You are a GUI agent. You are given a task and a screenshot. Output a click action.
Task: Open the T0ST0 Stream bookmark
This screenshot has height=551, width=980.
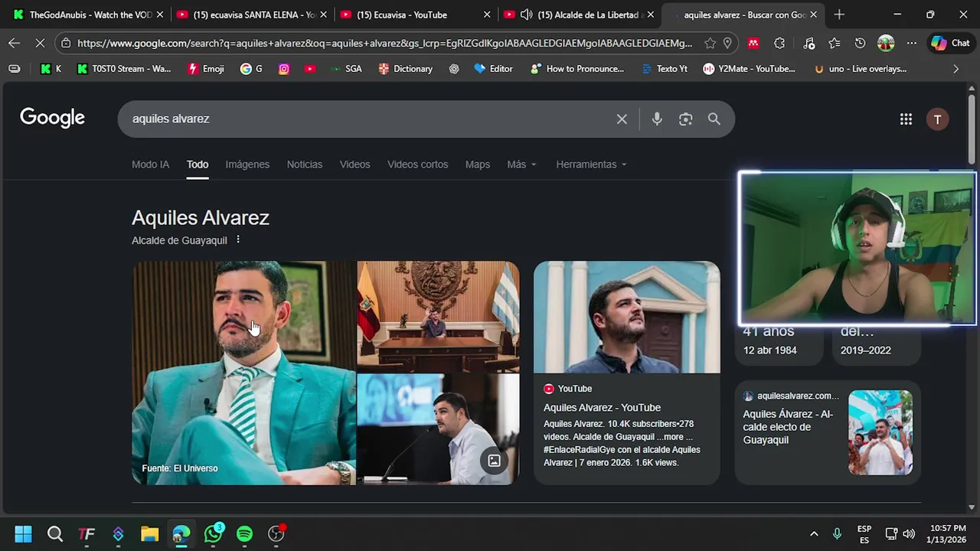pos(124,69)
